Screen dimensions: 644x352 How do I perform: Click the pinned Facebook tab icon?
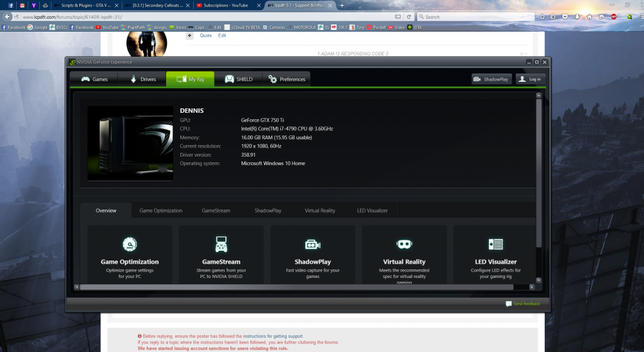(11, 5)
